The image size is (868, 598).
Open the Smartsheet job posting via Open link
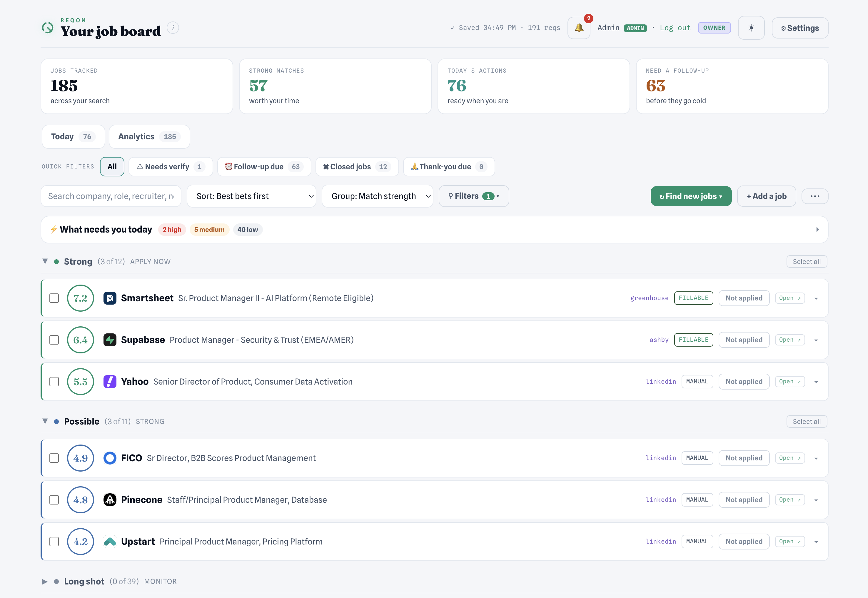(x=790, y=298)
